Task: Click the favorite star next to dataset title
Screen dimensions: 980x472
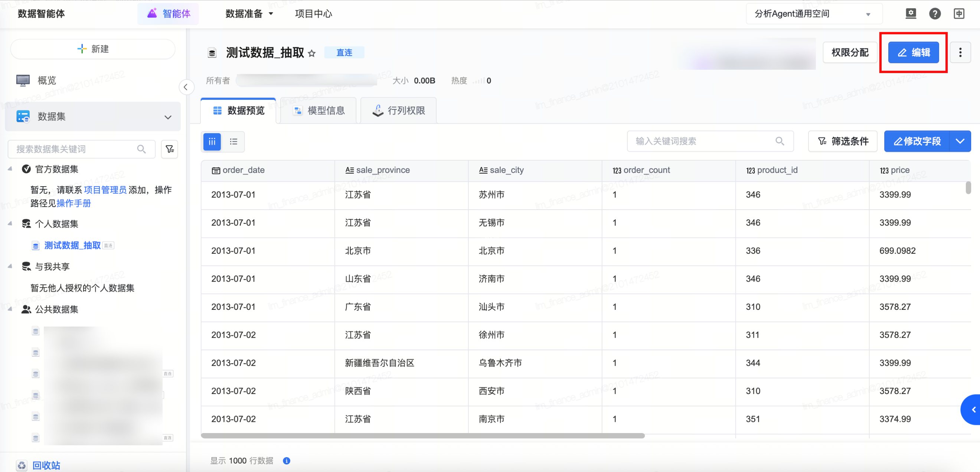Action: (x=311, y=53)
